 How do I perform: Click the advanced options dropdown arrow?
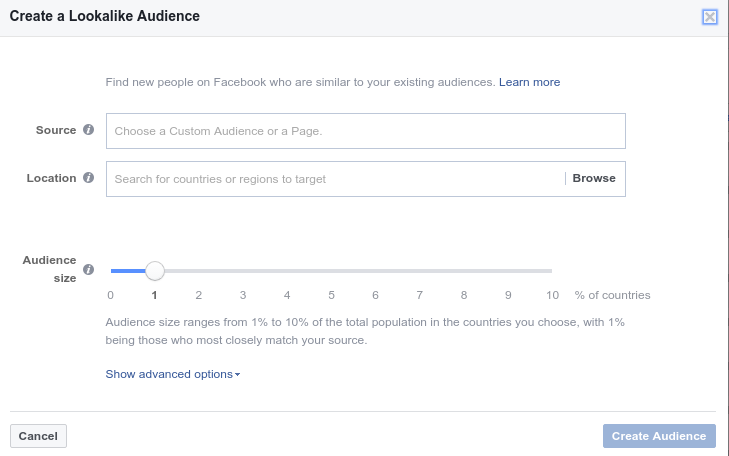point(238,375)
